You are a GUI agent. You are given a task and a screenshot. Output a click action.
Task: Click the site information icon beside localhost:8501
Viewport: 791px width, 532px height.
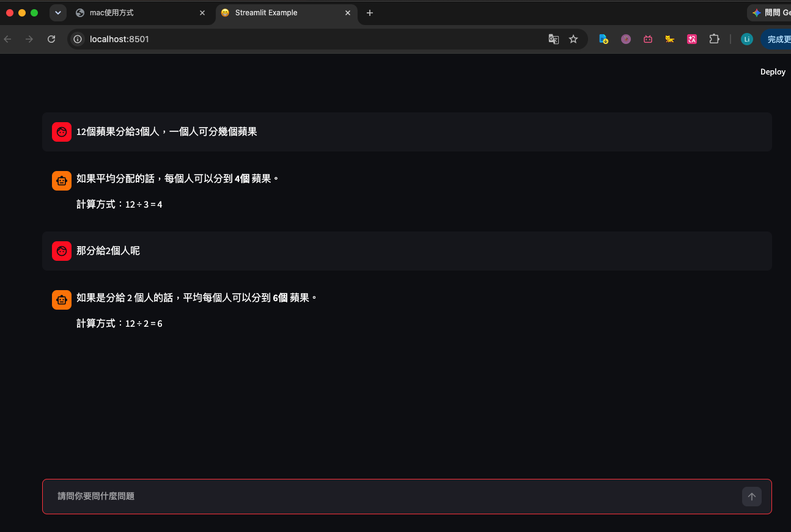pyautogui.click(x=78, y=39)
